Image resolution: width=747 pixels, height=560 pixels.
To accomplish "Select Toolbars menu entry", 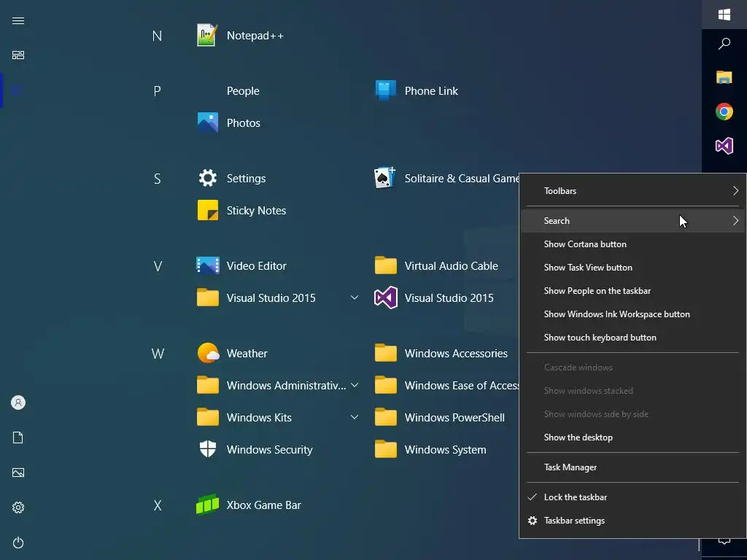I will coord(632,191).
